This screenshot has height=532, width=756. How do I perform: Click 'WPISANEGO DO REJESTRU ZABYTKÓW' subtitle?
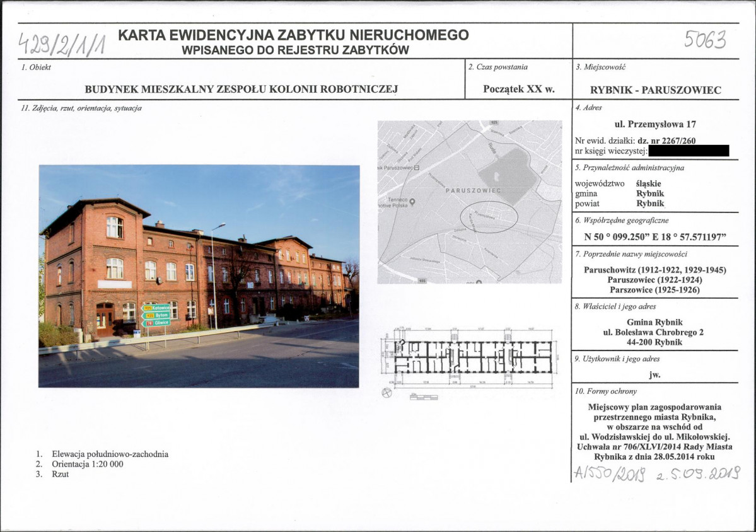coord(295,50)
